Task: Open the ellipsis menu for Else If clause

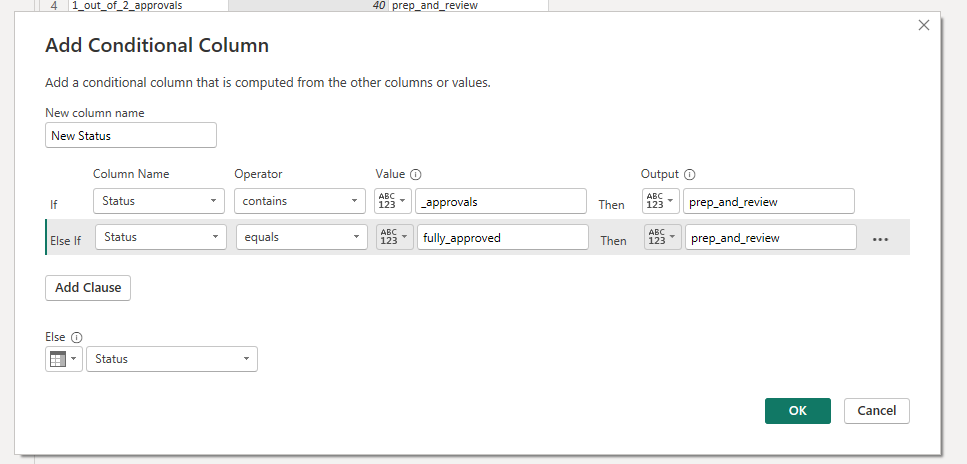Action: [880, 239]
